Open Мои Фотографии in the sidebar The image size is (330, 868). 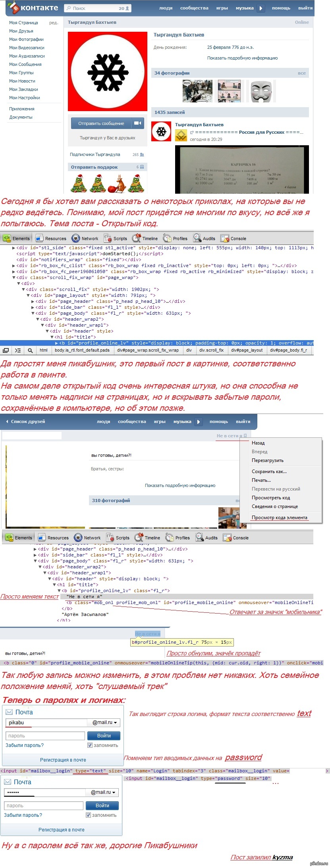point(26,39)
